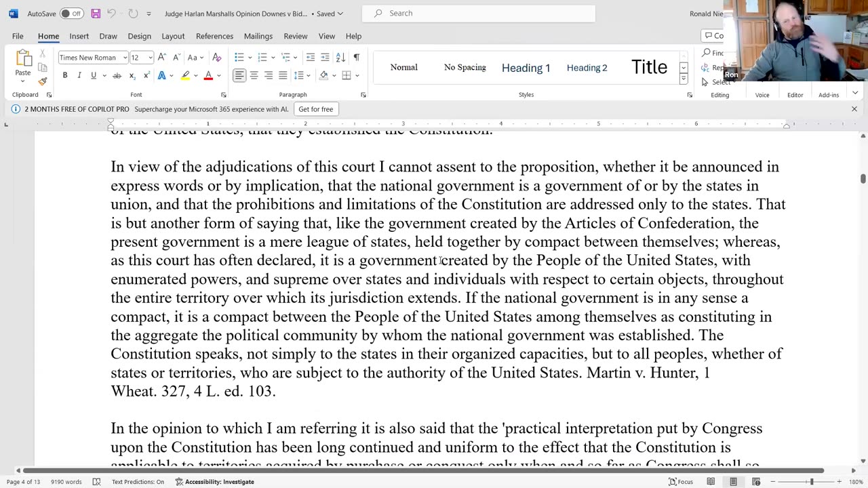Image resolution: width=868 pixels, height=488 pixels.
Task: Switch to the Design tab
Action: [x=139, y=36]
